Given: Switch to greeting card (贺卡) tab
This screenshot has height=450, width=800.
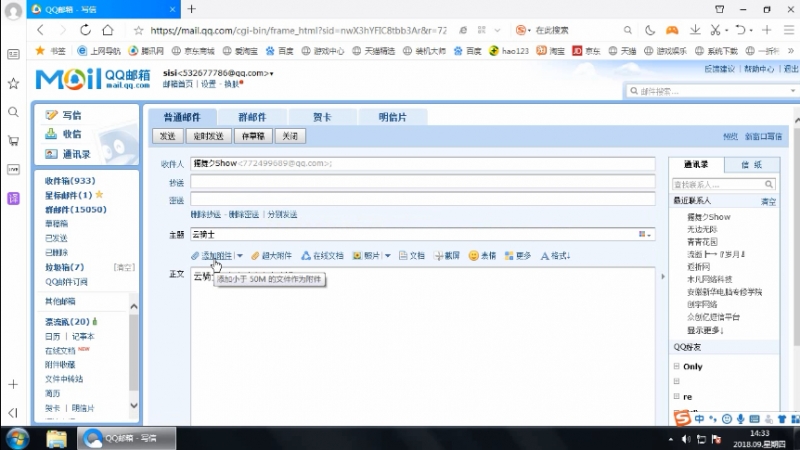Looking at the screenshot, I should coord(322,117).
